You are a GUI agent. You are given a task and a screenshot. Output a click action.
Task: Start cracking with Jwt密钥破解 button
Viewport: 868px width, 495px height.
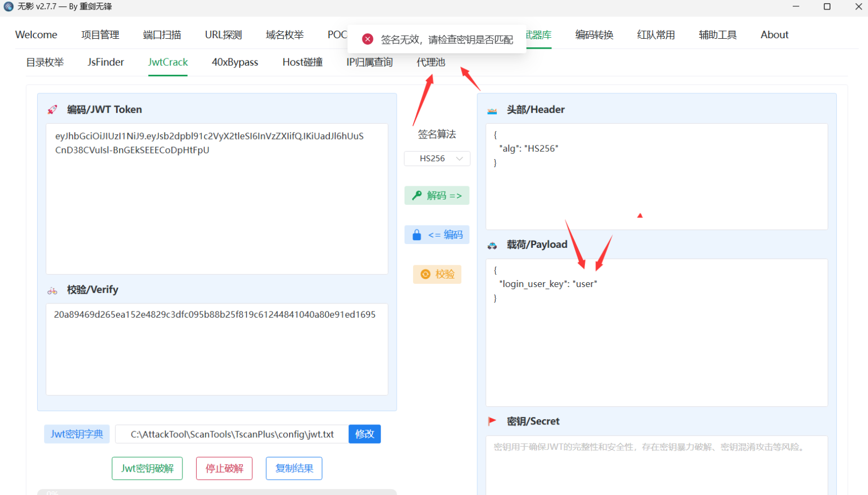click(147, 468)
